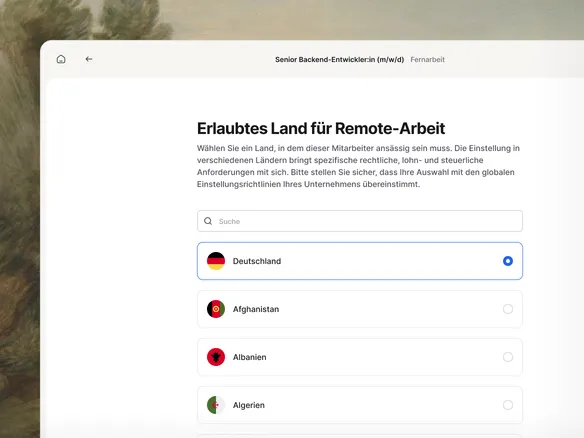Image resolution: width=584 pixels, height=438 pixels.
Task: Select the Deutschland radio button
Action: pos(508,261)
